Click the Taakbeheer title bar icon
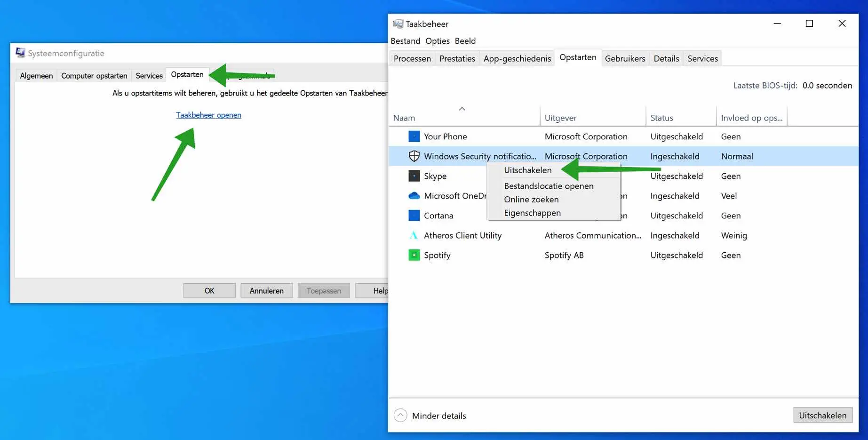The width and height of the screenshot is (868, 440). (x=398, y=24)
